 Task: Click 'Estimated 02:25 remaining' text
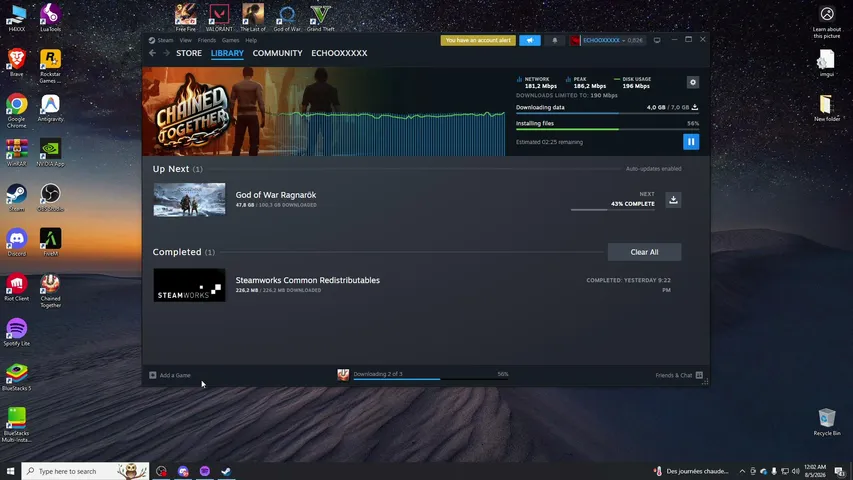(x=549, y=142)
